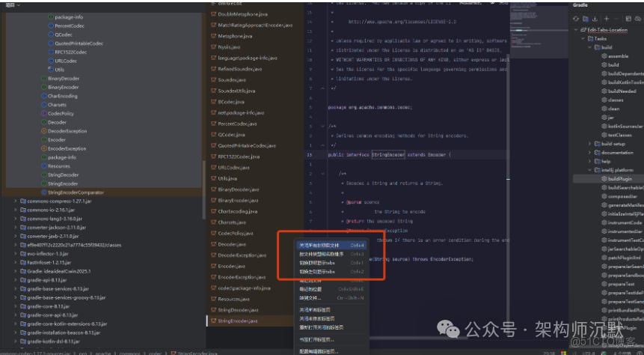Click the Gradle reload projects icon
Viewport: 644px width, 355px height.
(576, 19)
